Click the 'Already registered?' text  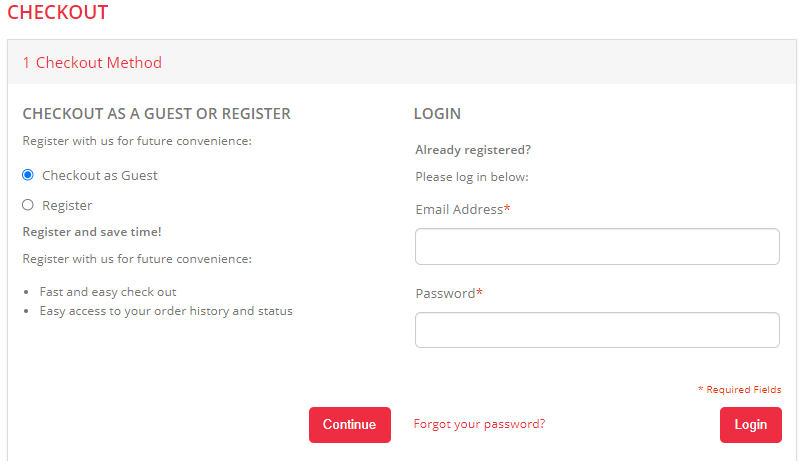473,150
